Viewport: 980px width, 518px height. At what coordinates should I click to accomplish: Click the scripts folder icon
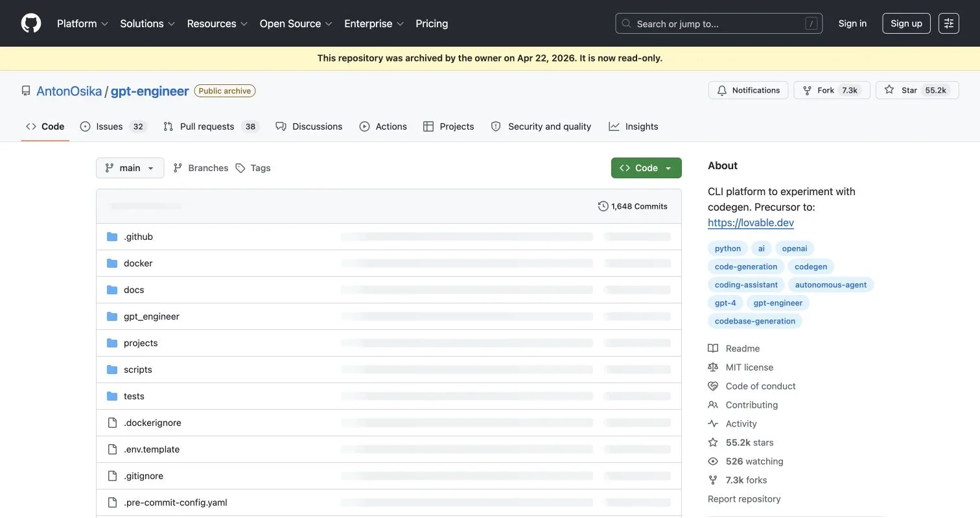(x=112, y=370)
